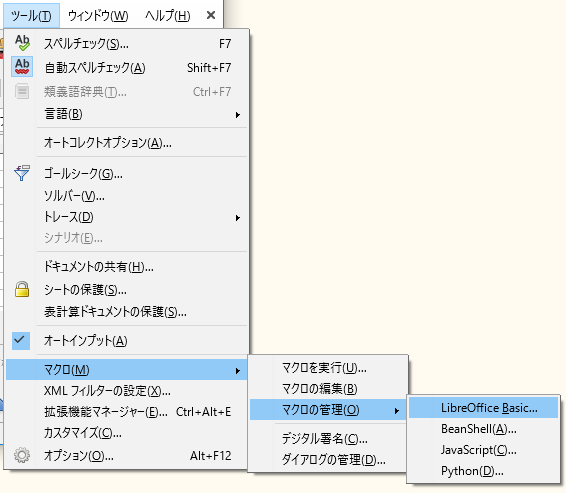The width and height of the screenshot is (566, 493).
Task: Toggle the auto spellcheck Ab wavy icon
Action: point(22,66)
